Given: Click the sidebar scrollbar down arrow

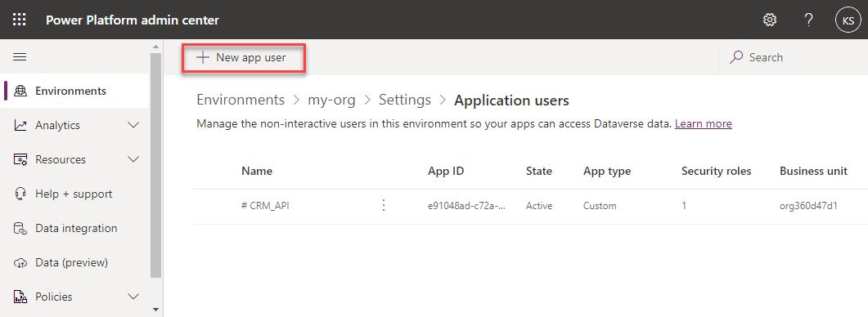Looking at the screenshot, I should [x=155, y=310].
